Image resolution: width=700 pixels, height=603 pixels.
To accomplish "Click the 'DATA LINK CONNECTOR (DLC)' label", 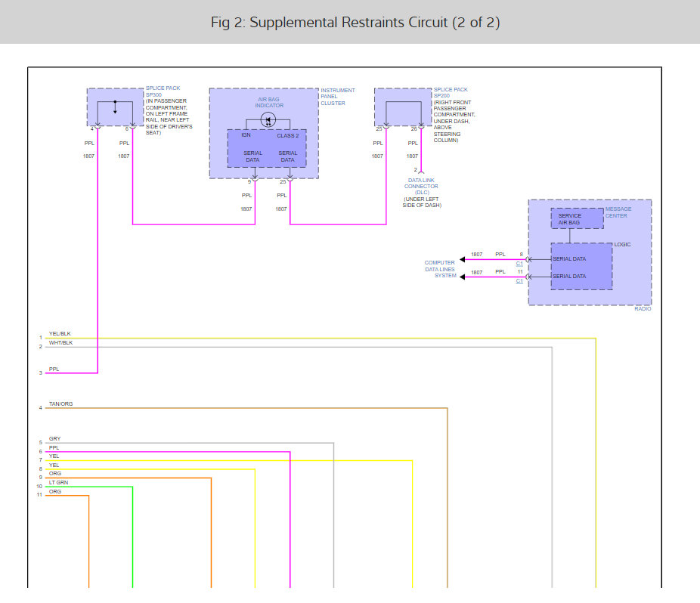I will coord(421,186).
